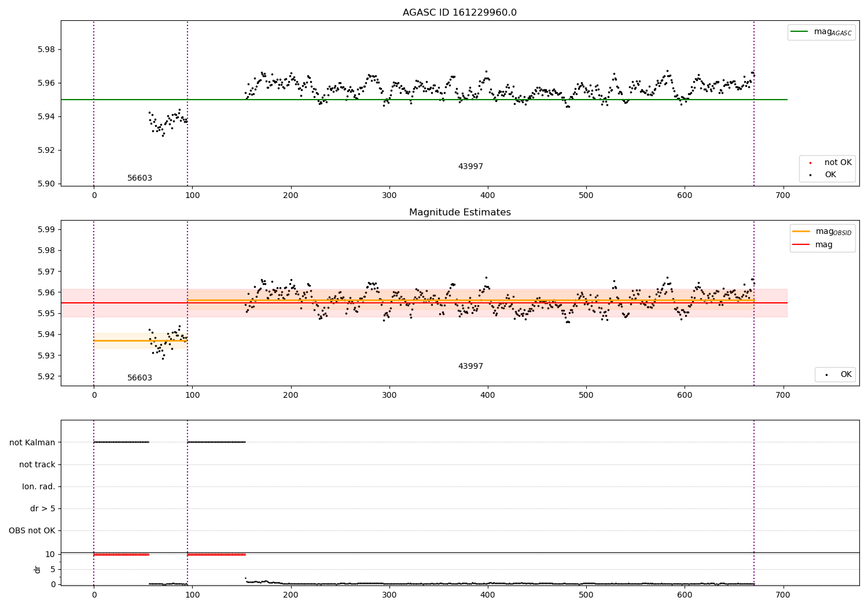
Task: Click the '5.95' tick label in middle plot
Action: (45, 313)
